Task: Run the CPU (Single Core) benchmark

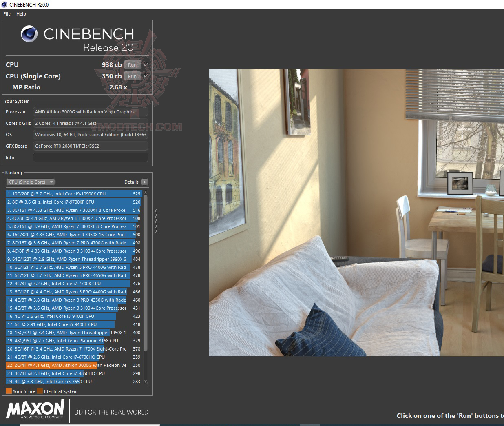Action: click(133, 76)
